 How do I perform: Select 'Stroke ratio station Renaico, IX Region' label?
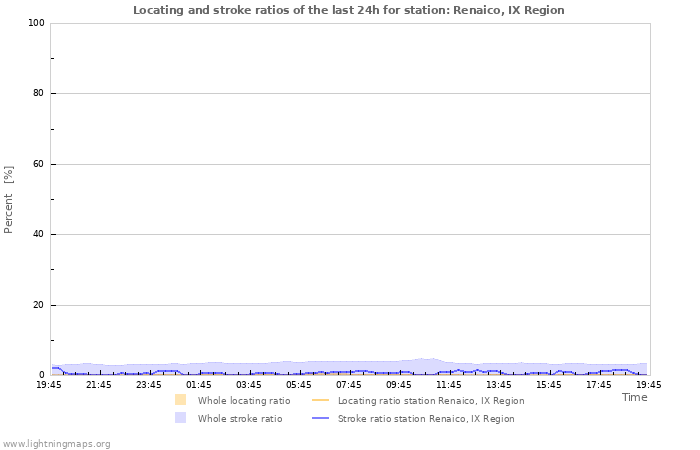coord(426,418)
